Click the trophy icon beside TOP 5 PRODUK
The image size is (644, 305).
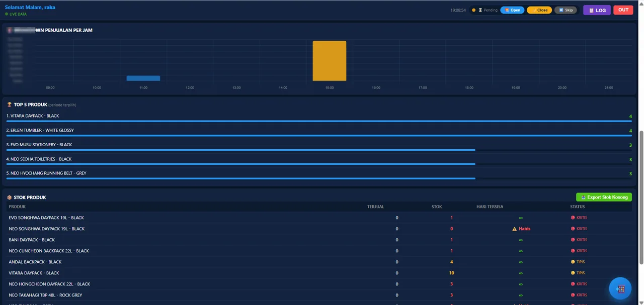[9, 105]
